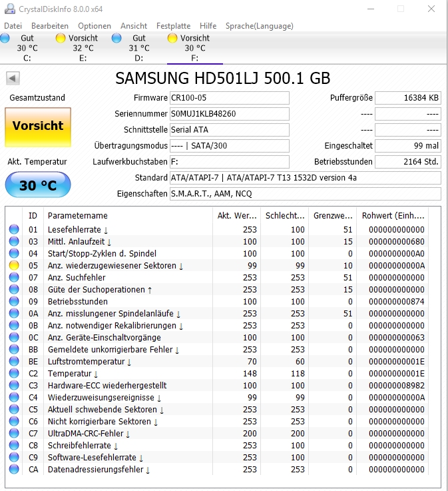Click the yellow status orb for drive F:
The height and width of the screenshot is (491, 448).
coord(172,38)
